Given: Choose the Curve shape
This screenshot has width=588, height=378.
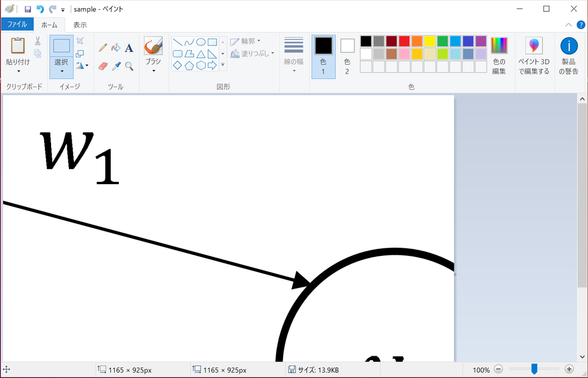Looking at the screenshot, I should click(x=189, y=42).
